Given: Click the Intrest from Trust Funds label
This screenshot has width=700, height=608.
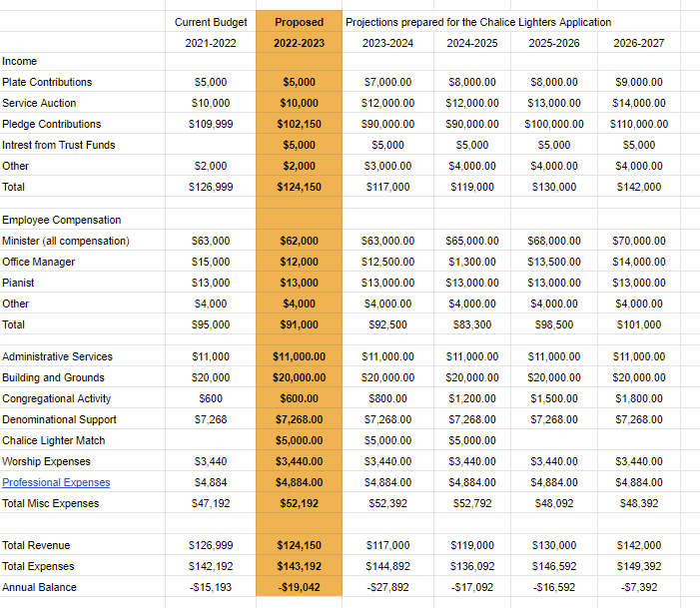Looking at the screenshot, I should [x=59, y=145].
